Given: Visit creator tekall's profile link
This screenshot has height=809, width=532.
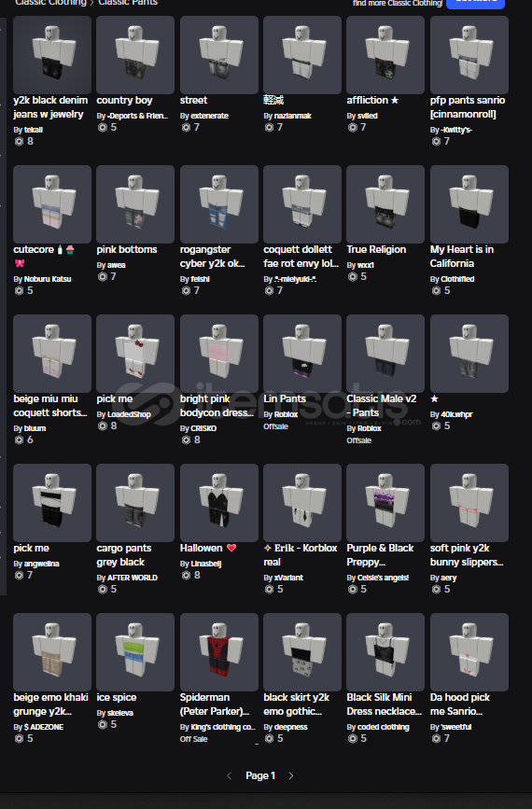Looking at the screenshot, I should [33, 130].
